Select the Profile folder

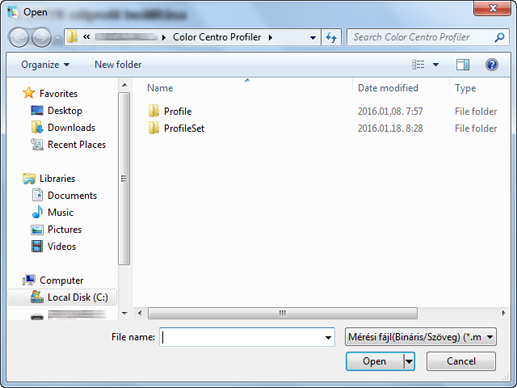point(178,111)
